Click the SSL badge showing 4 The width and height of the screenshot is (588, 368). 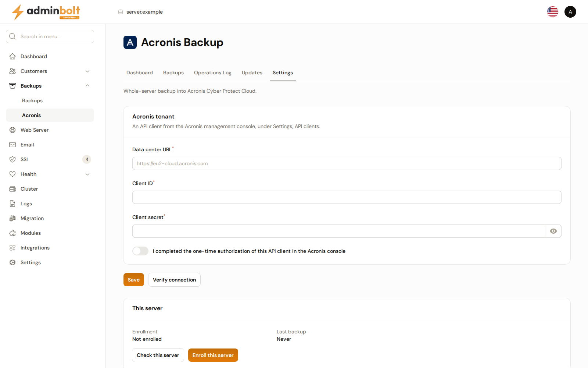click(87, 159)
